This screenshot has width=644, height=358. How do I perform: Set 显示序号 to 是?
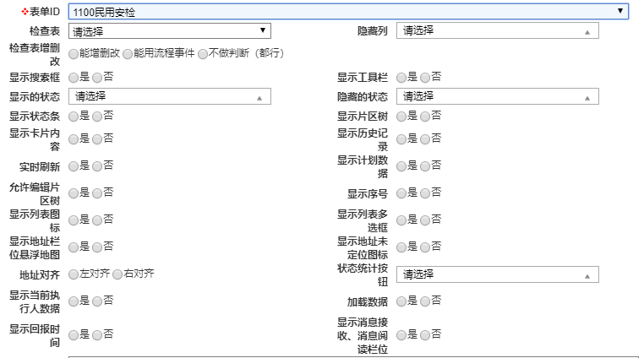[401, 193]
